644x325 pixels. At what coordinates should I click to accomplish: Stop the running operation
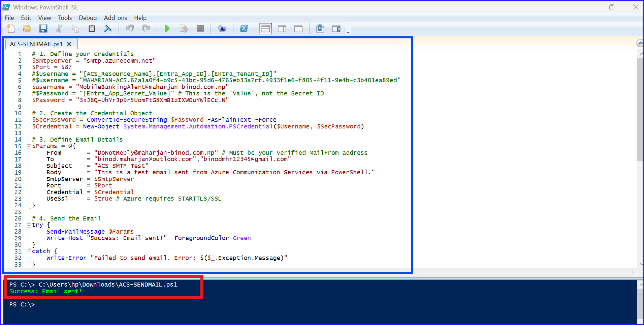coord(200,29)
